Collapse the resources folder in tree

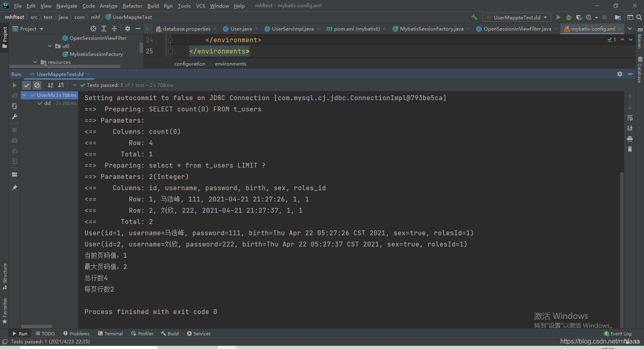(x=35, y=62)
